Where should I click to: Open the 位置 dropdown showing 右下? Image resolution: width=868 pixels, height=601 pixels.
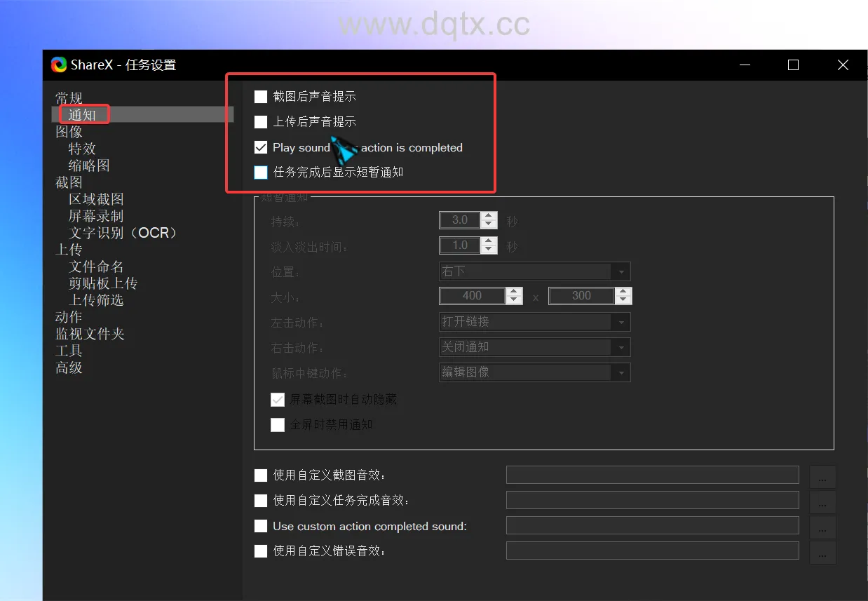(x=534, y=271)
